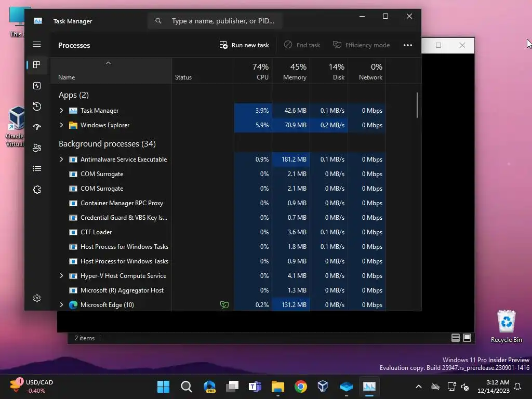
Task: Click the End task button
Action: [302, 45]
